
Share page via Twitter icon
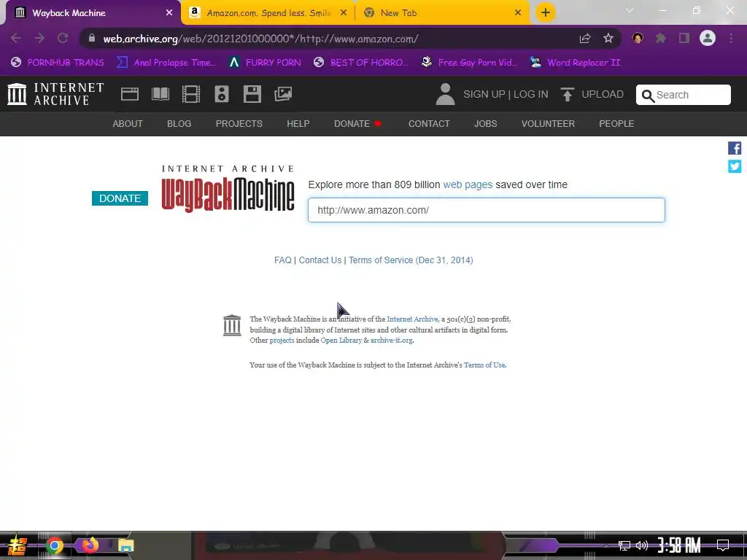tap(735, 166)
